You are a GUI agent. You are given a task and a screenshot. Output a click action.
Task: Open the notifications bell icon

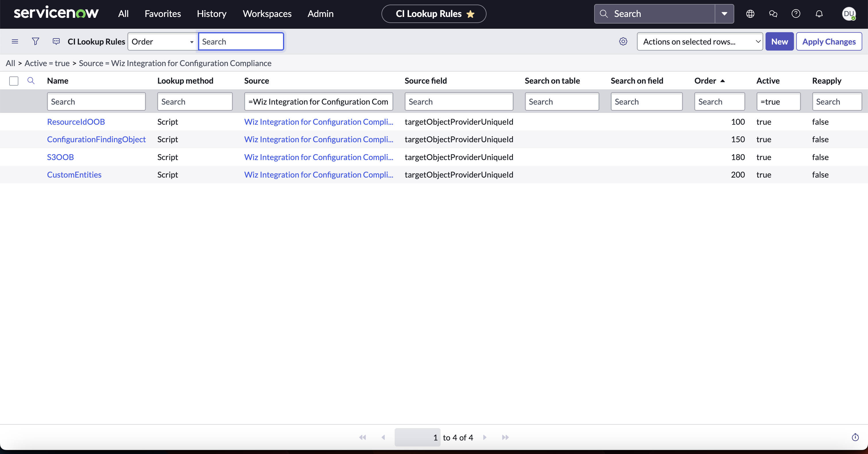819,14
